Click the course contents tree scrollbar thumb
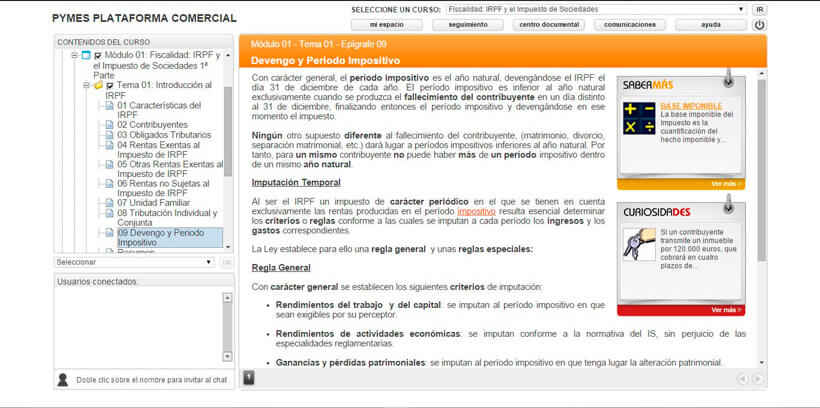Viewport: 820px width, 408px height. tap(228, 131)
